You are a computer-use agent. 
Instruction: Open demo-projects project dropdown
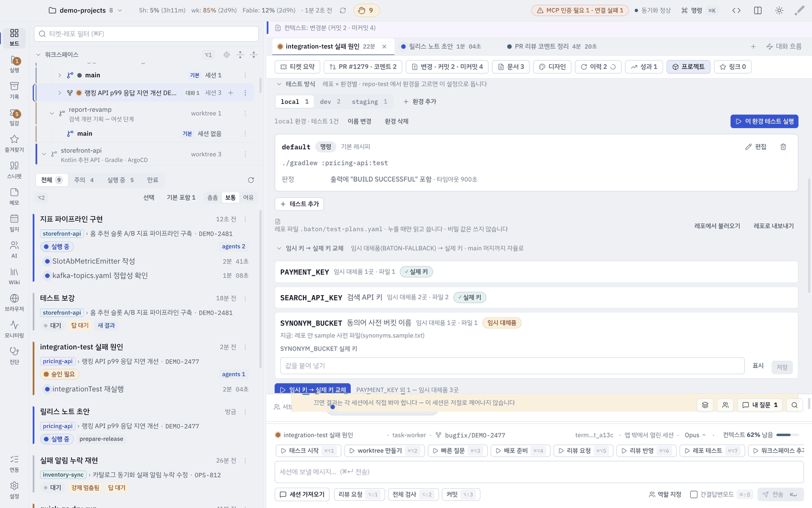point(86,10)
